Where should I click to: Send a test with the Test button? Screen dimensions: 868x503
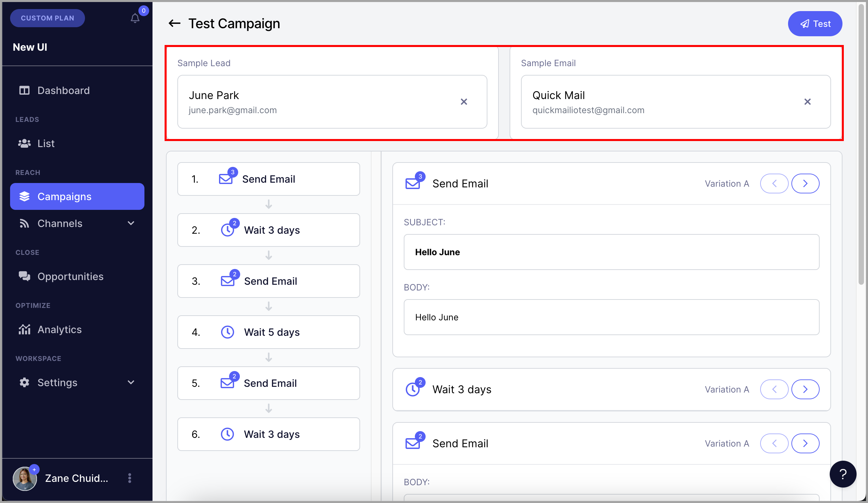[x=815, y=24]
